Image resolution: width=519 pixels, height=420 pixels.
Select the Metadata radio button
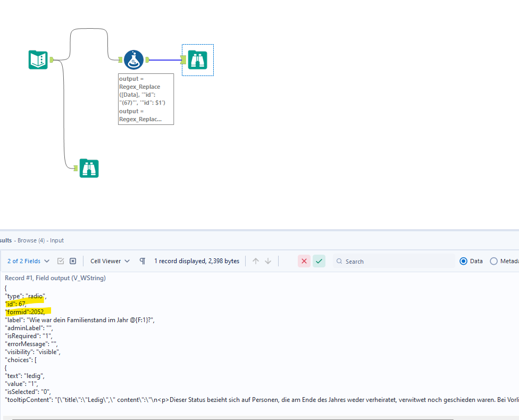tap(494, 261)
